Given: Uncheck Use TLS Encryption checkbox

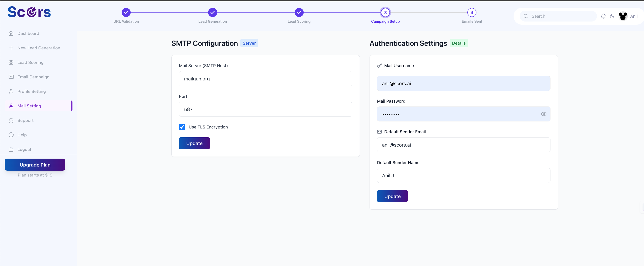Looking at the screenshot, I should click(182, 127).
